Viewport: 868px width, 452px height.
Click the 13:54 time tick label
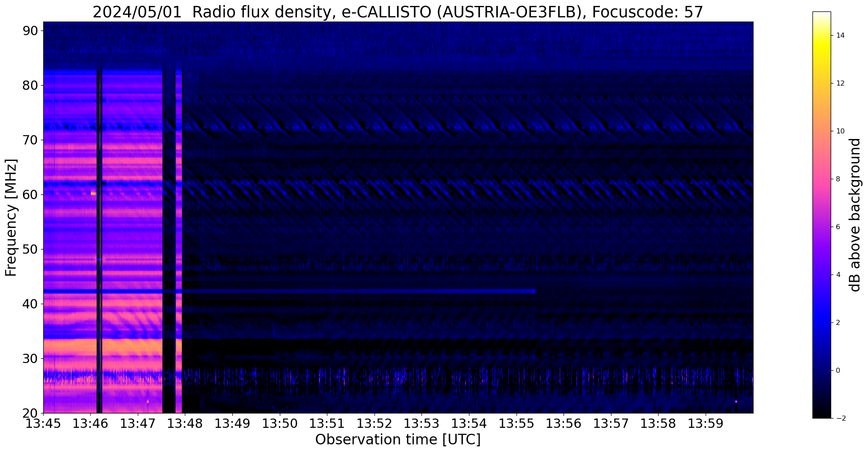(x=469, y=424)
